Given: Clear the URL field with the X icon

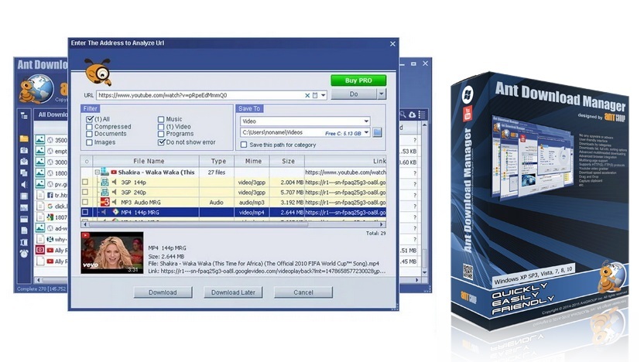Looking at the screenshot, I should (x=307, y=95).
